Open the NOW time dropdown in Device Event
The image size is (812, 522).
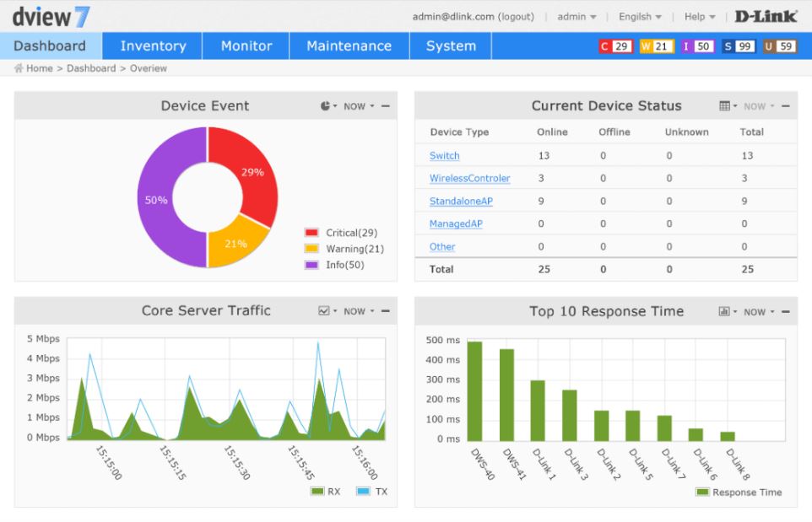358,106
